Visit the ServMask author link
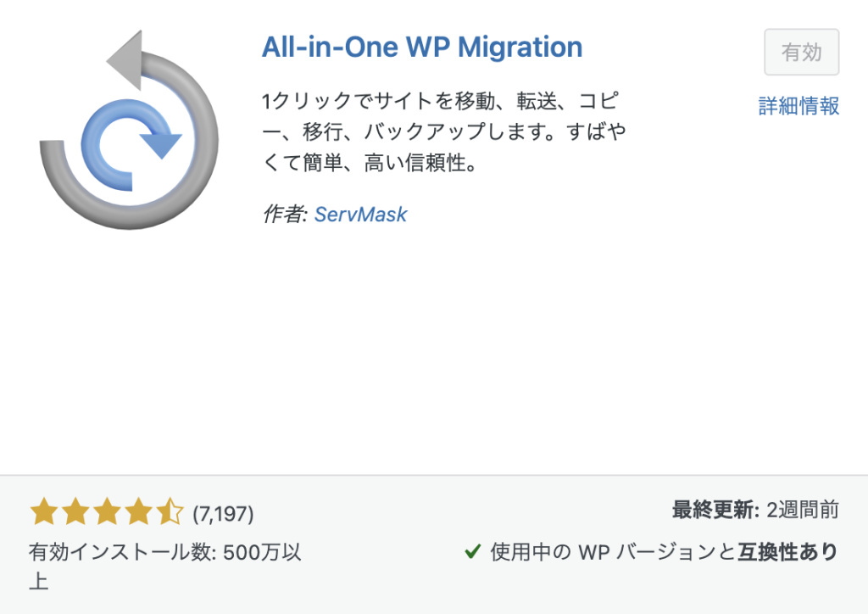Screen dimensions: 868x614 [361, 215]
